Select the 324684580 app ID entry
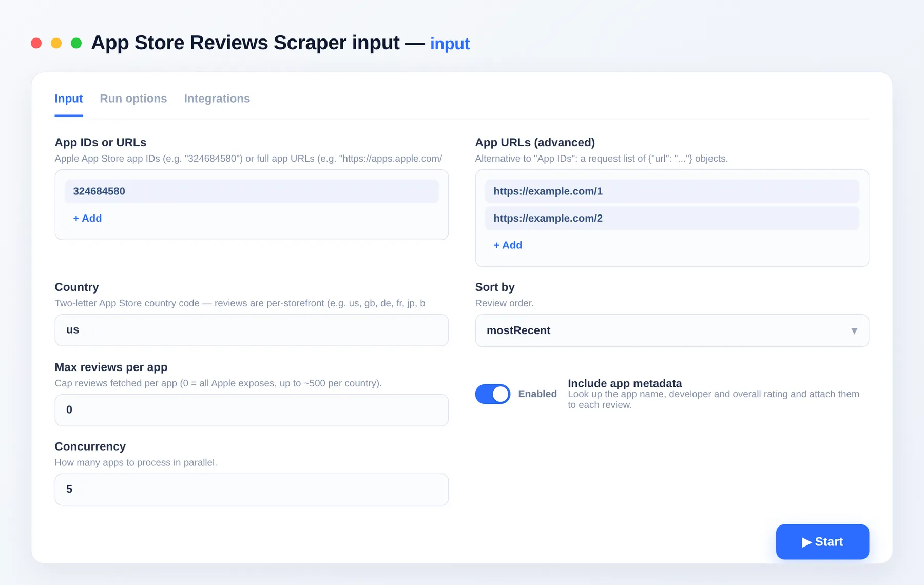 point(252,191)
